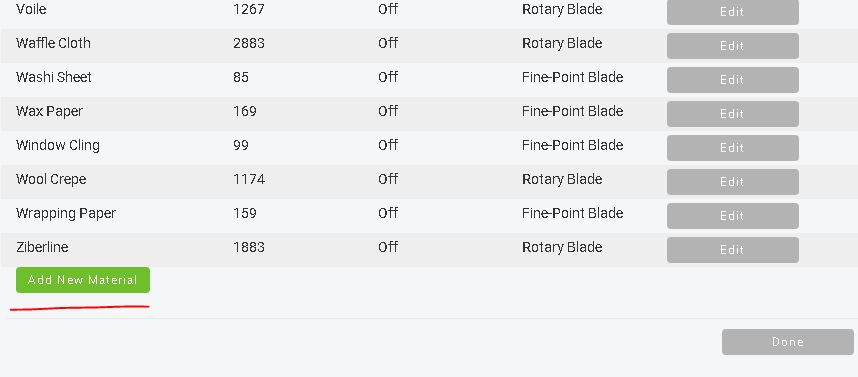Image resolution: width=858 pixels, height=377 pixels.
Task: Edit the Waffle Cloth material
Action: (732, 46)
